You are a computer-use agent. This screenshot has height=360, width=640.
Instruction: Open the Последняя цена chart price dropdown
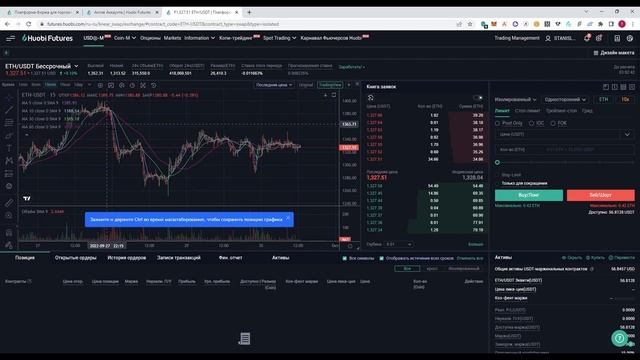pyautogui.click(x=274, y=85)
